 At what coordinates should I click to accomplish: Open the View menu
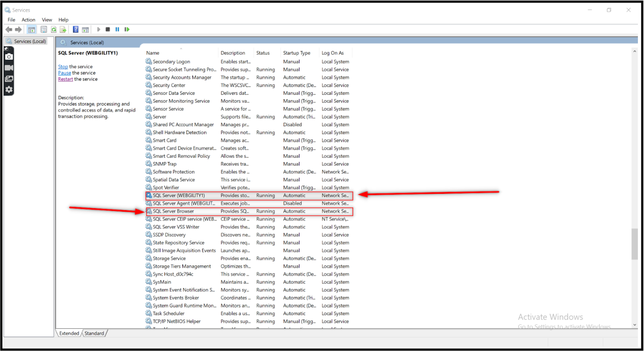pos(47,20)
